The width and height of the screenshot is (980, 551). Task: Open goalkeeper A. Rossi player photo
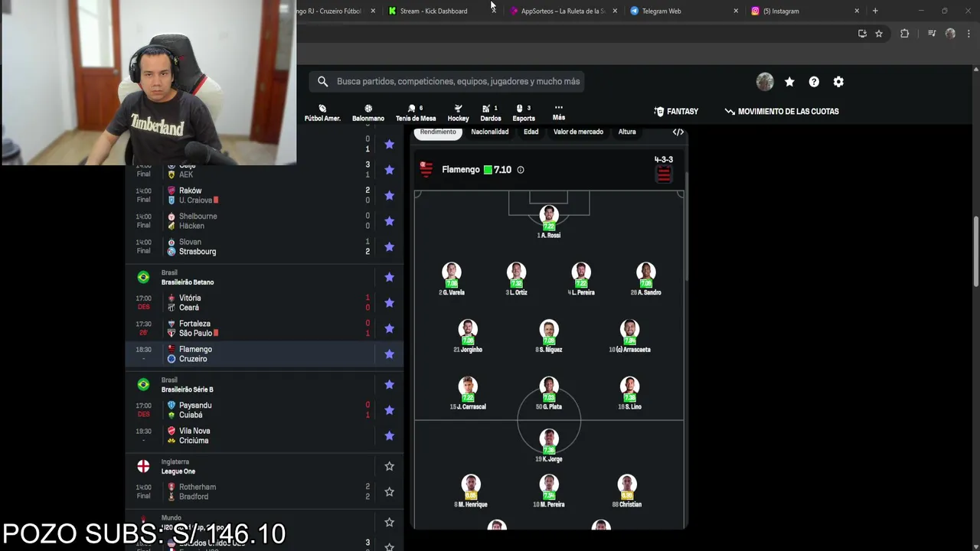coord(549,215)
